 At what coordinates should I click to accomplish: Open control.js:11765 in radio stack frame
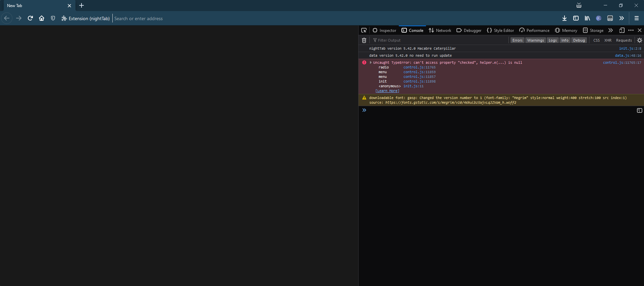[419, 67]
